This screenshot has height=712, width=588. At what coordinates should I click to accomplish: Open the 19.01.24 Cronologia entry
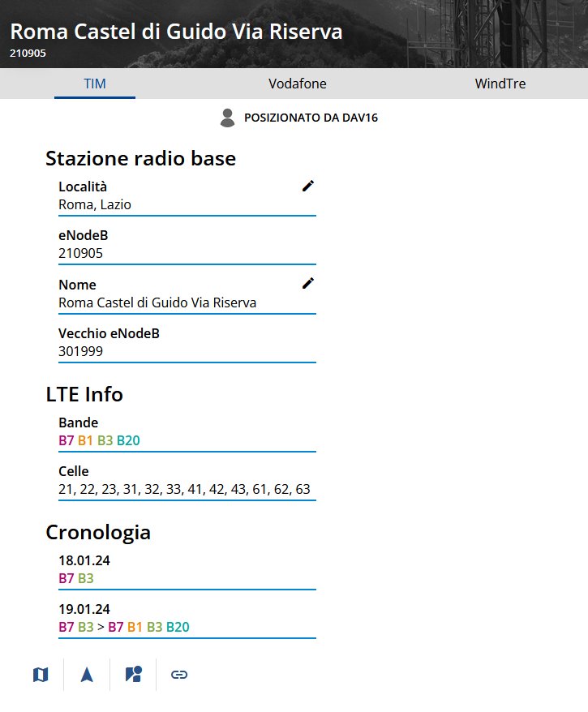point(187,618)
